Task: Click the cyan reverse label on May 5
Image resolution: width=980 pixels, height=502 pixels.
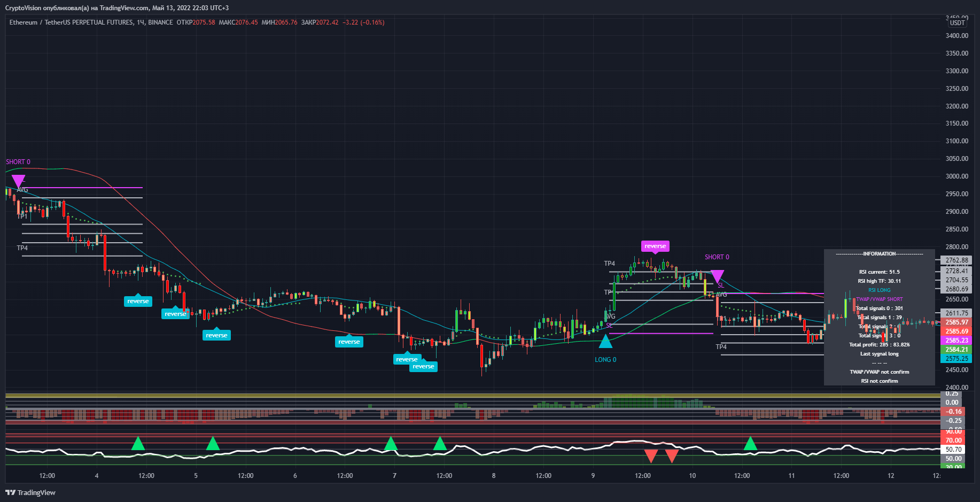Action: click(216, 335)
